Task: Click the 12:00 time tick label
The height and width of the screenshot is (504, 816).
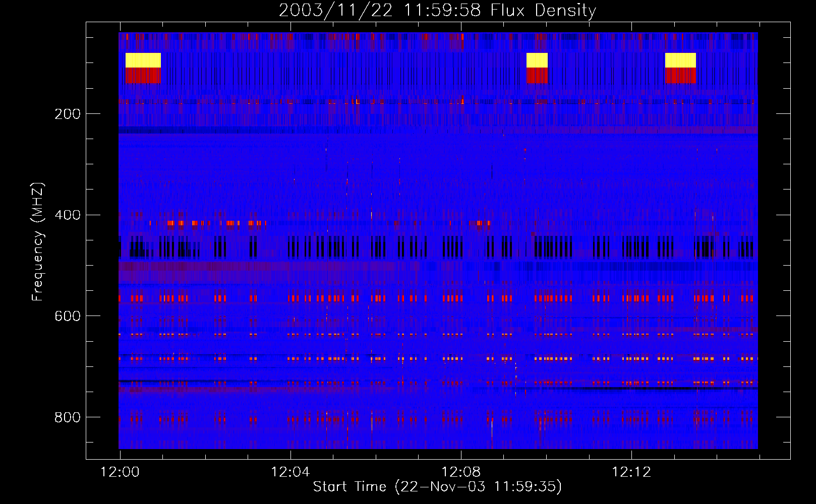Action: 120,472
